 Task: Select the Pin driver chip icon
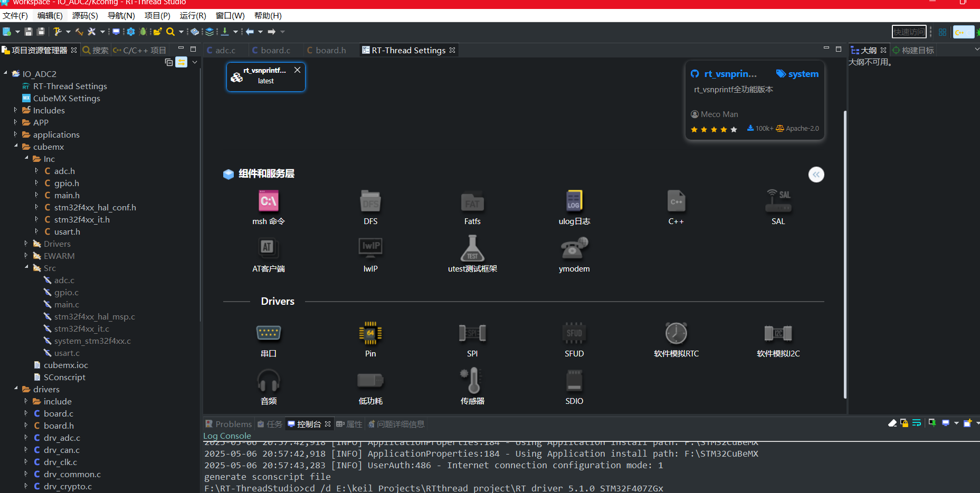pos(370,333)
